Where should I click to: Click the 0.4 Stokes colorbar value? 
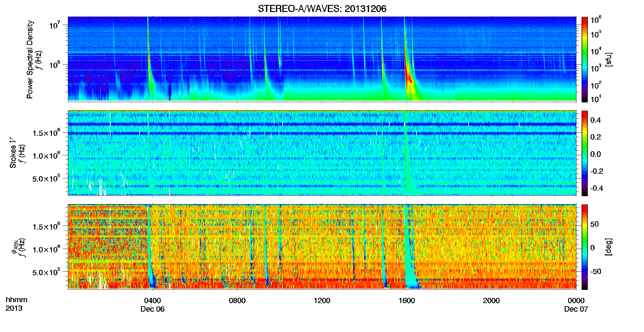(x=595, y=120)
